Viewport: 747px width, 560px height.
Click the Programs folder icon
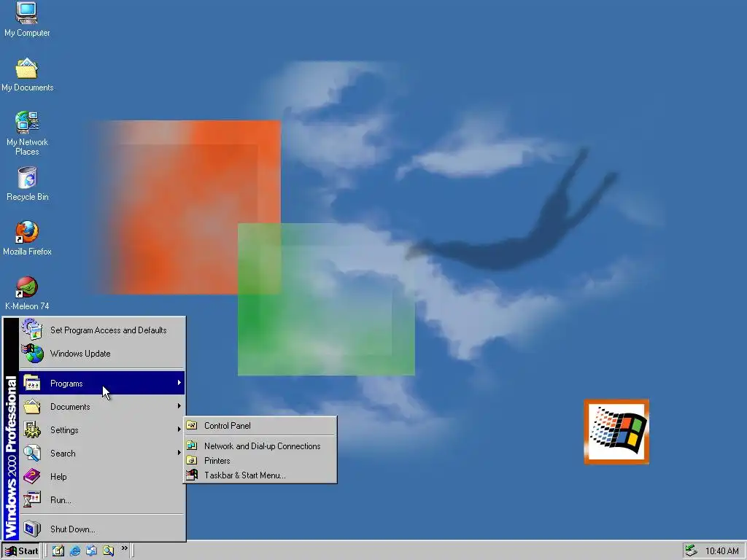point(32,383)
